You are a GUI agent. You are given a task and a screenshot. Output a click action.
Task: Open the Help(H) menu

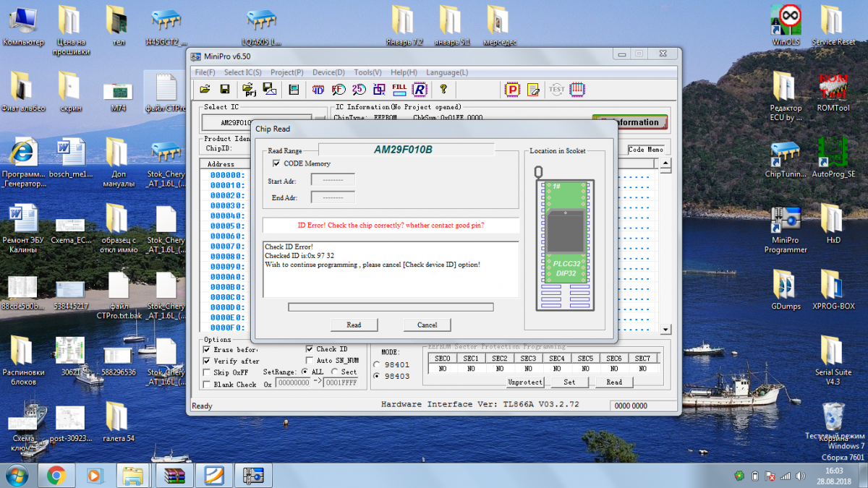click(404, 72)
